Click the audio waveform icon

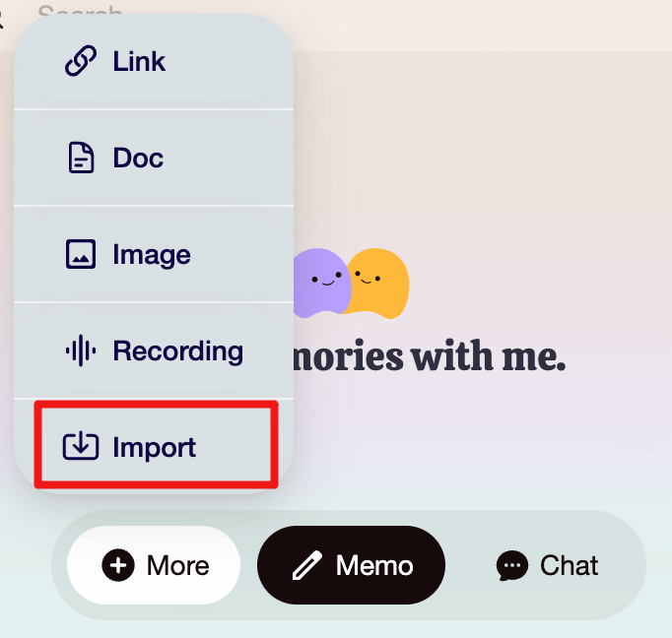(81, 351)
